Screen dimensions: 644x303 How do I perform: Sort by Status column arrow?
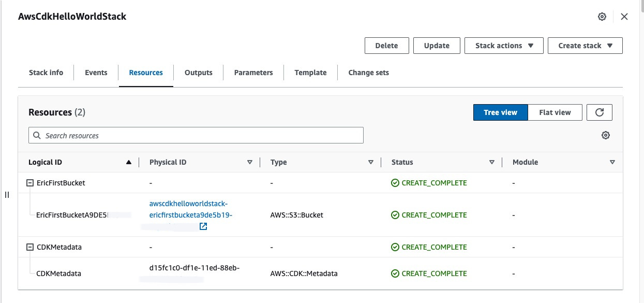tap(492, 162)
